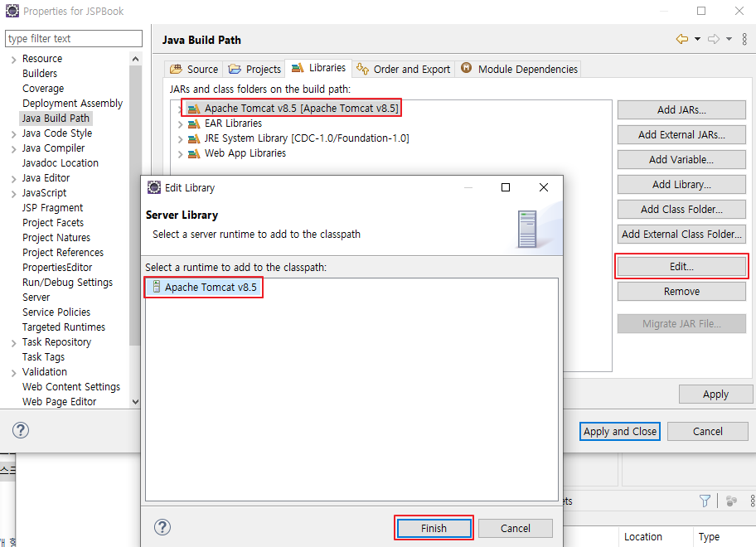Image resolution: width=756 pixels, height=547 pixels.
Task: Select Run/Debug Settings in the tree
Action: 67,283
